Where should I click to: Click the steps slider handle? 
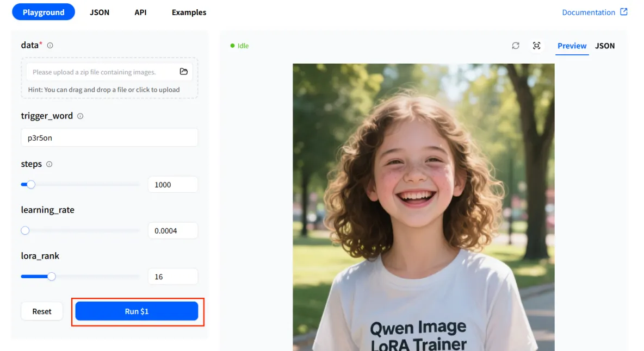point(31,185)
